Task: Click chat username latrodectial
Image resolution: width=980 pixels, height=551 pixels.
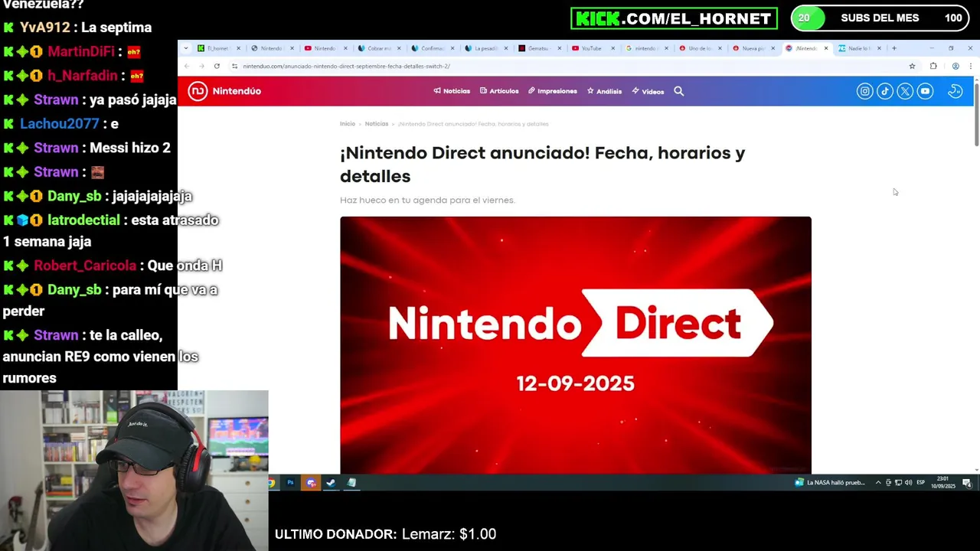Action: point(83,220)
